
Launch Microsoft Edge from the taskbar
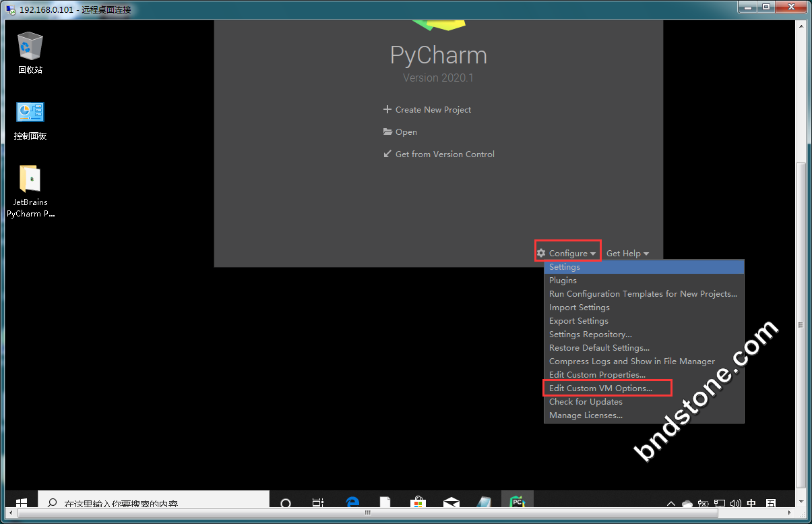point(352,502)
